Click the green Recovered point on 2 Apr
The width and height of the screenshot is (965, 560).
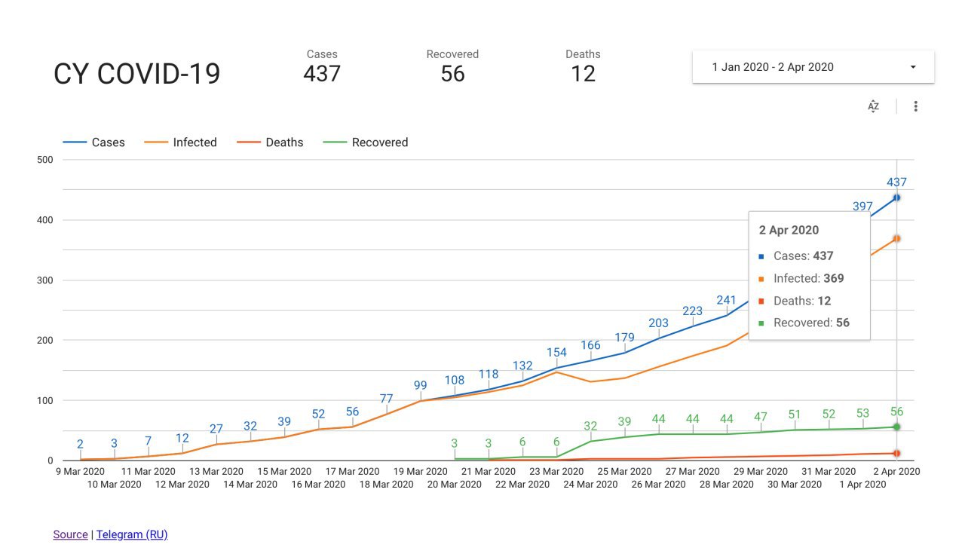(896, 427)
